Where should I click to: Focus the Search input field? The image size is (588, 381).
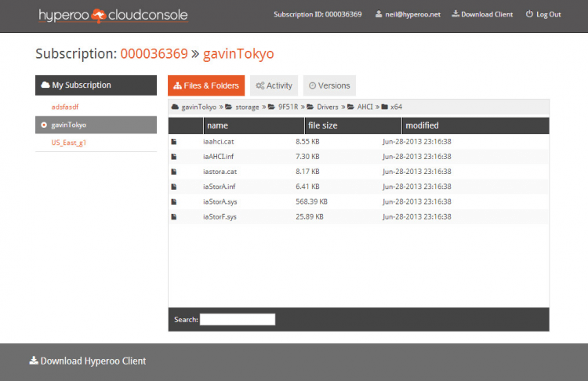click(x=238, y=320)
